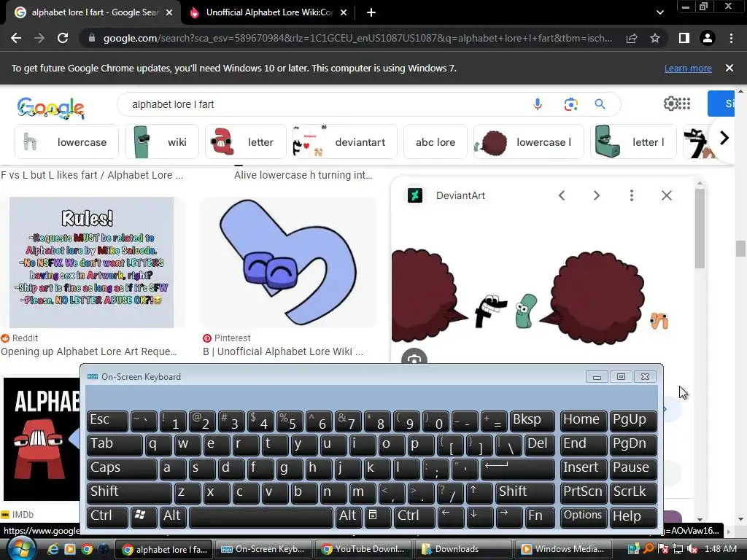747x560 pixels.
Task: Click the spacebar on On-Screen Keyboard
Action: pyautogui.click(x=261, y=516)
